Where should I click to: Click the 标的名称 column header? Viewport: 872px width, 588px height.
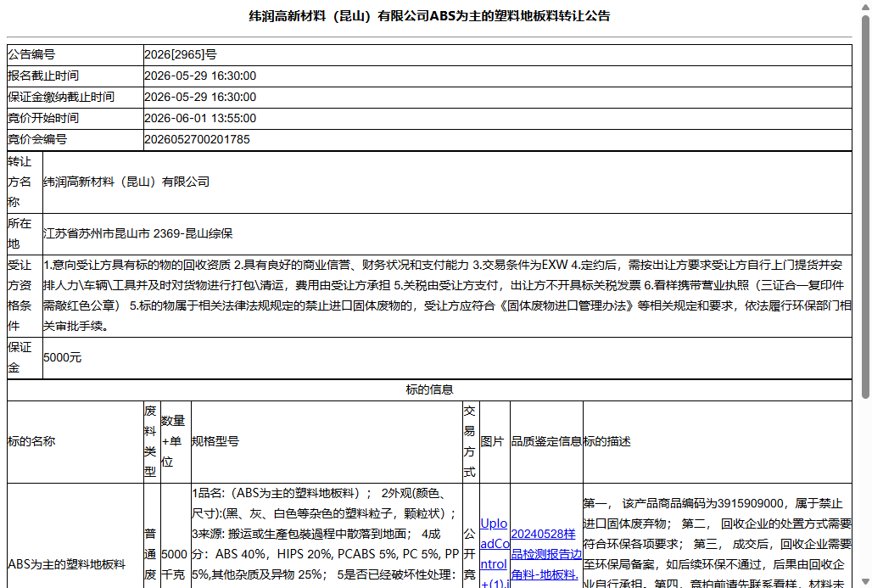[75, 442]
